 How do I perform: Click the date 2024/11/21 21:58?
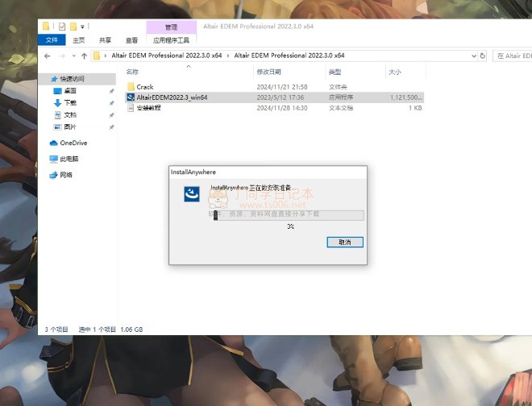pos(282,87)
